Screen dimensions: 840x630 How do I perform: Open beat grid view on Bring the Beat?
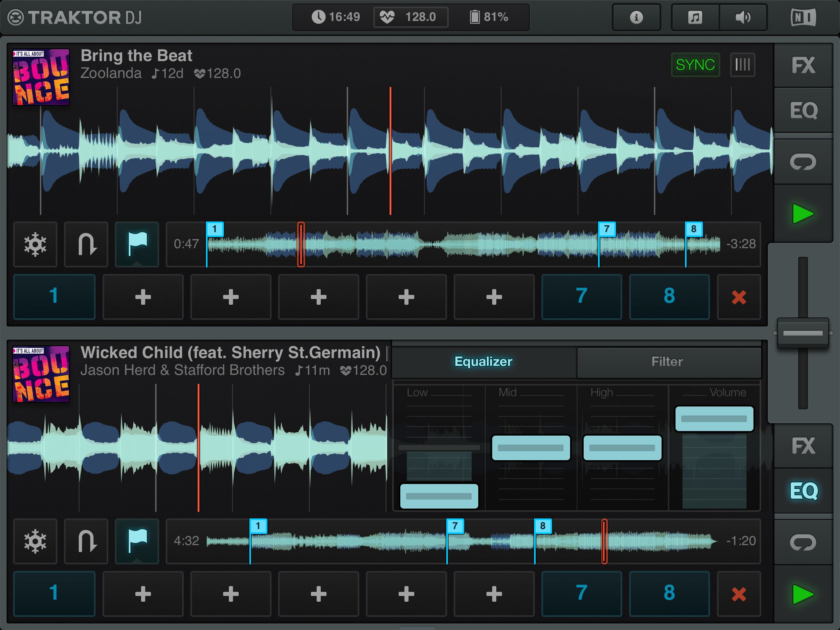[x=743, y=65]
